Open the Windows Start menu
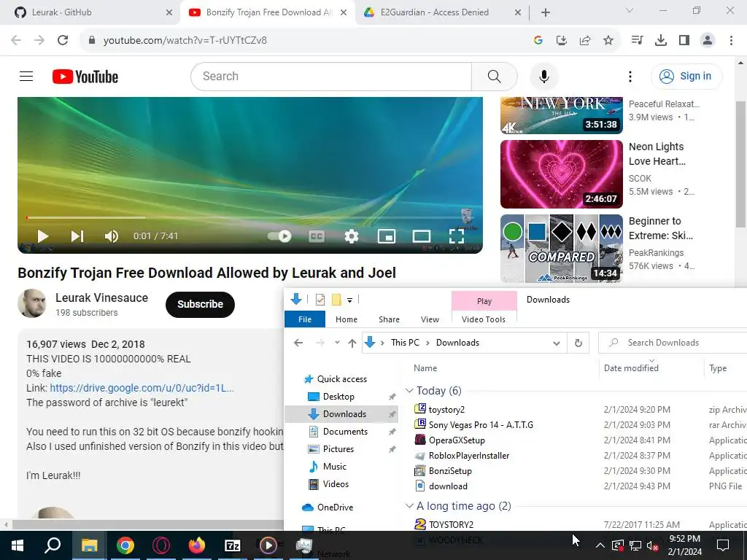Screen dimensions: 747x560 click(17, 545)
